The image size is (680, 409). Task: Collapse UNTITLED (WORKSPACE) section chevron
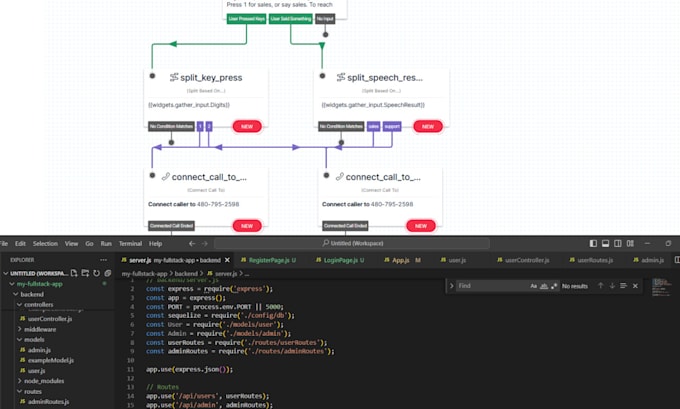pyautogui.click(x=6, y=273)
